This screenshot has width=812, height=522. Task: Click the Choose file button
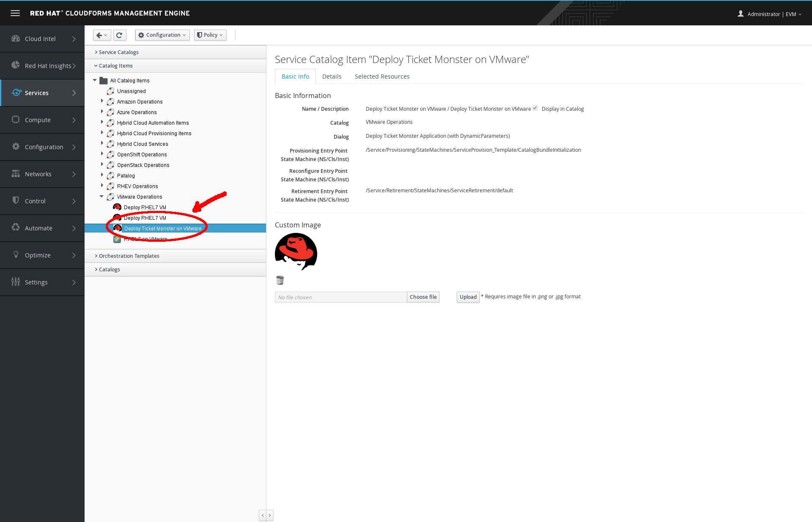(423, 297)
